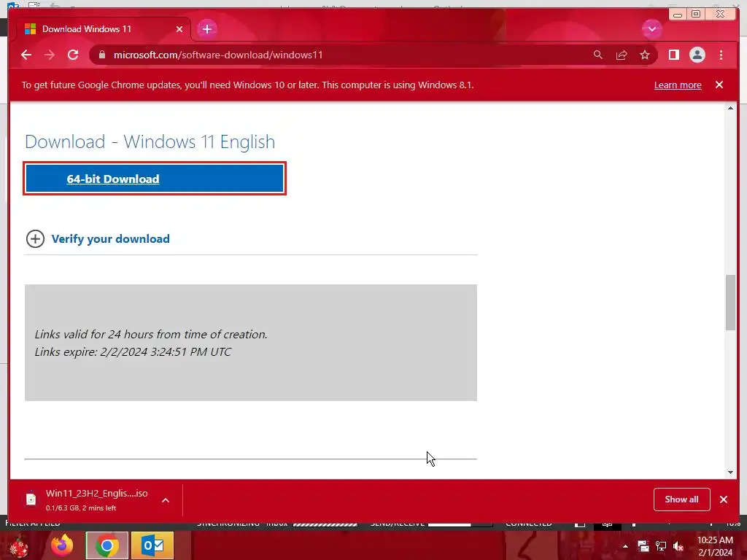Click the 64-bit Download button
Image resolution: width=747 pixels, height=560 pixels.
pos(155,179)
